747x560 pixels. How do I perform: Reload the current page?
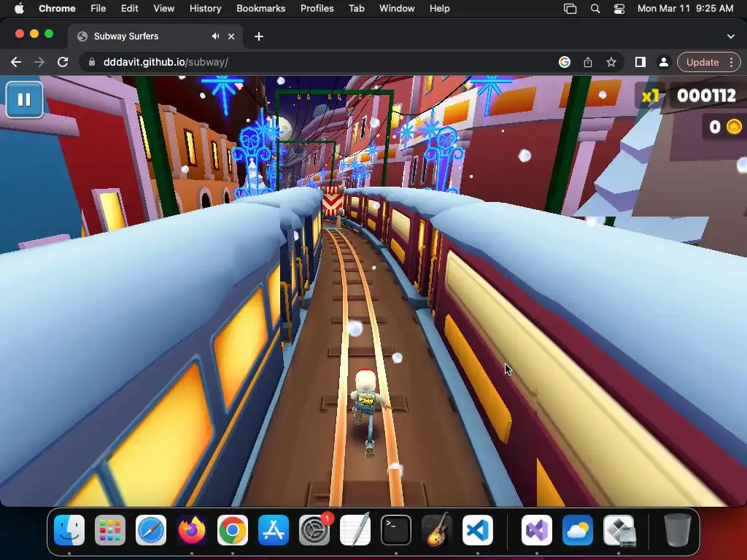(x=63, y=63)
